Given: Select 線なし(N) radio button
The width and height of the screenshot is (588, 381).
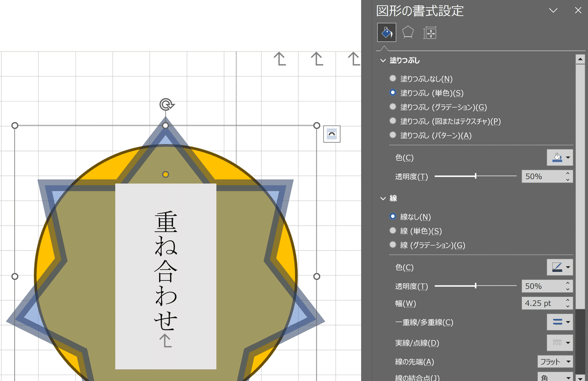Looking at the screenshot, I should pyautogui.click(x=392, y=217).
